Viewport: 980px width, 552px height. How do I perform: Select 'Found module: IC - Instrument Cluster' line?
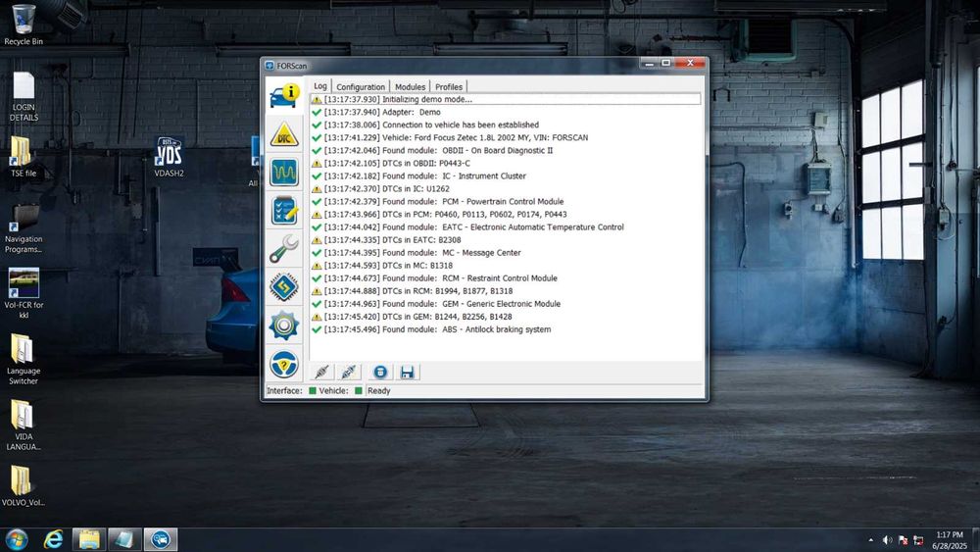click(505, 176)
